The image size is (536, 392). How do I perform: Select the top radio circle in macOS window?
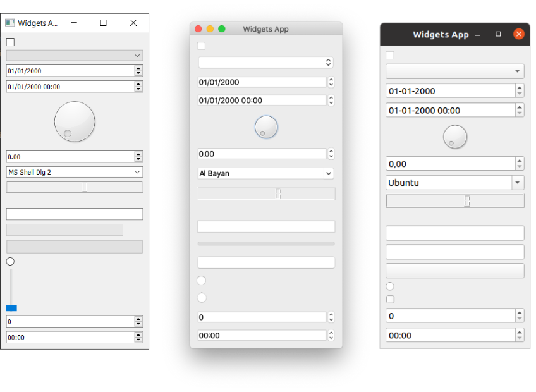[201, 280]
